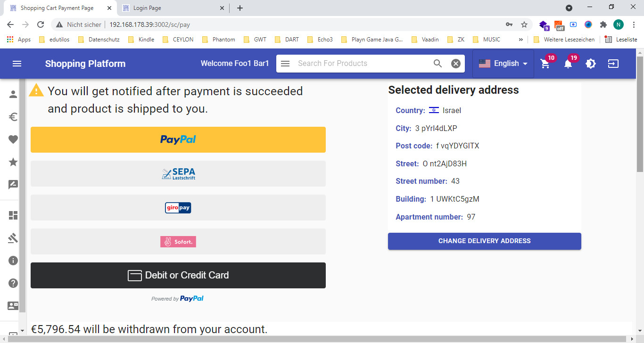Viewport: 644px width, 343px height.
Task: Click the magnifier search icon in search box
Action: (x=438, y=64)
